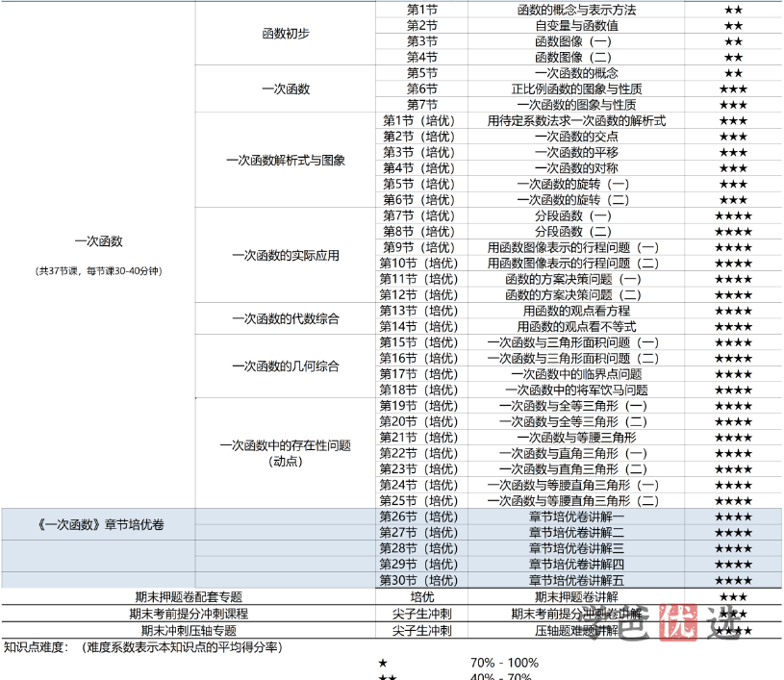Click the '期末冲刺压轴专题' cell
This screenshot has height=680, width=784.
point(189,631)
